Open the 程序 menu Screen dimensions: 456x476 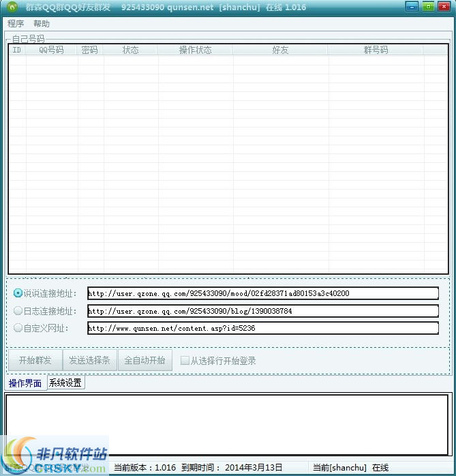(x=16, y=23)
